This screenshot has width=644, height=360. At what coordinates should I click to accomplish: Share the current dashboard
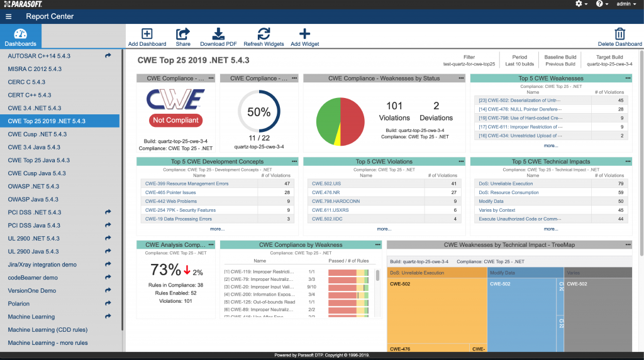coord(183,37)
